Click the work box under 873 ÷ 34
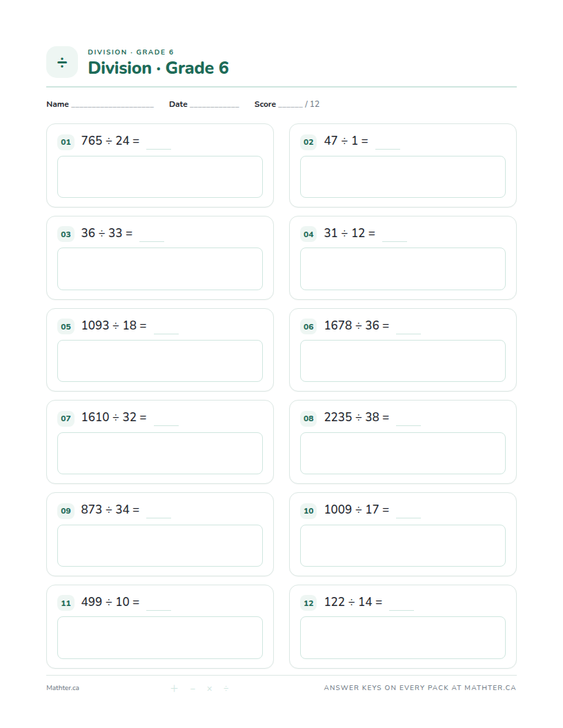The image size is (563, 728). click(x=160, y=545)
